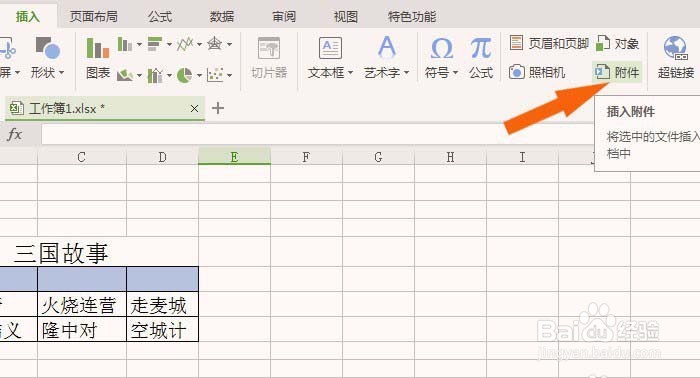Open the Special Features (特色功能) tab
Screen dimensions: 700x378
tap(412, 17)
